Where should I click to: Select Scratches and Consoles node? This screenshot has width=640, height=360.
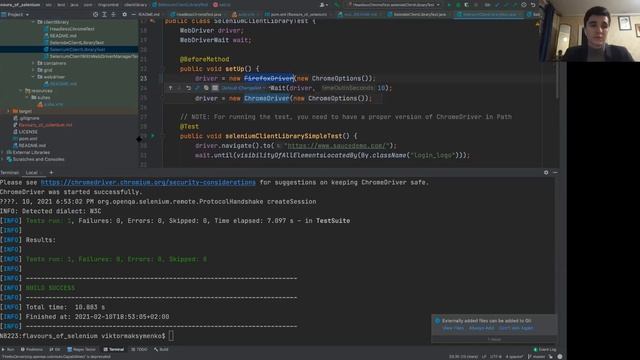click(36, 159)
